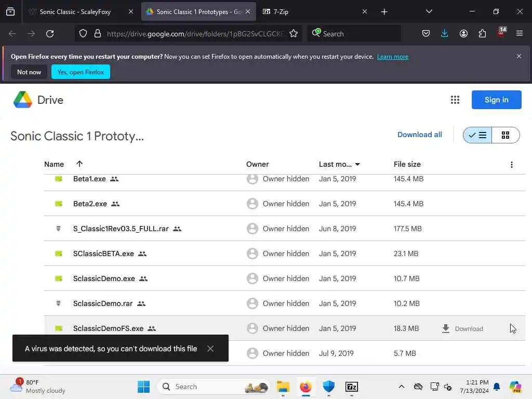This screenshot has width=532, height=399.
Task: Open the weather widget showing 80°F
Action: [38, 387]
